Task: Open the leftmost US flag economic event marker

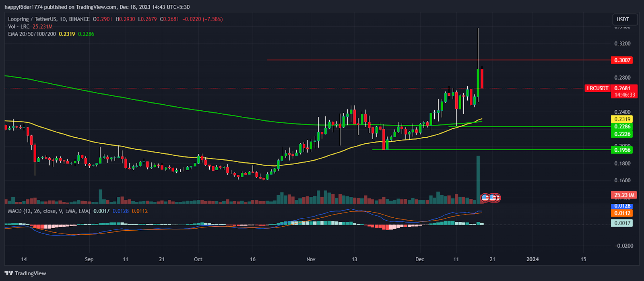Action: [x=485, y=198]
